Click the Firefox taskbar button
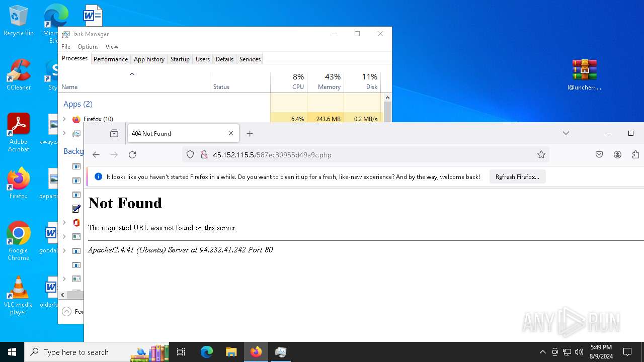 tap(256, 352)
